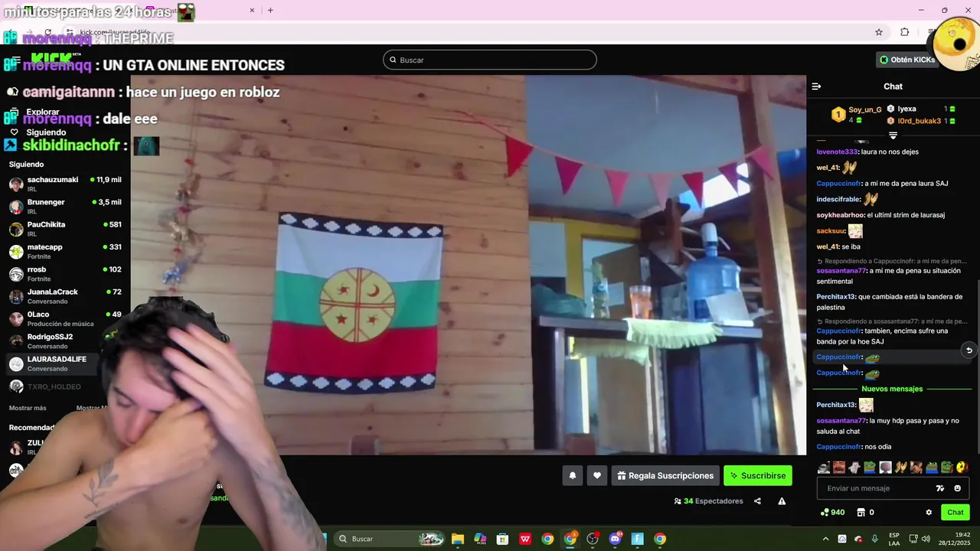The image size is (980, 551).
Task: Click the heart follow icon below the stream
Action: (597, 476)
